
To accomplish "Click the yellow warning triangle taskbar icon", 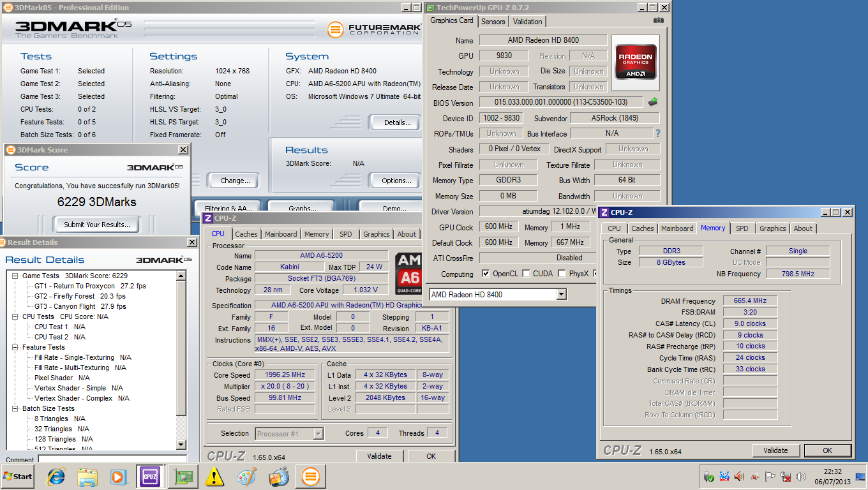I will click(215, 477).
